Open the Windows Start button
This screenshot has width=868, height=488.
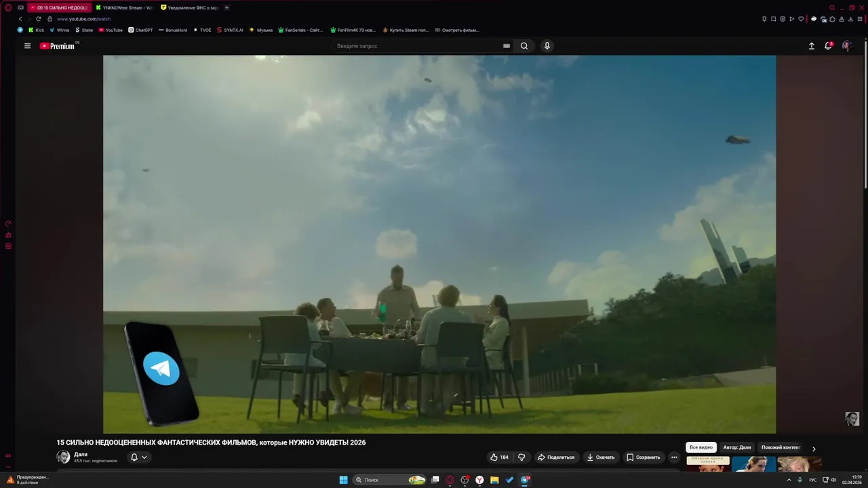[x=344, y=480]
